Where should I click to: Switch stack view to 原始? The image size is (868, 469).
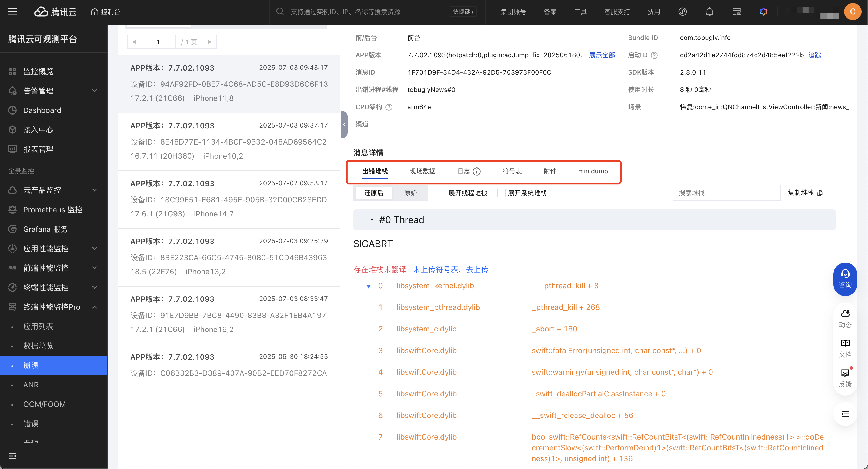410,193
